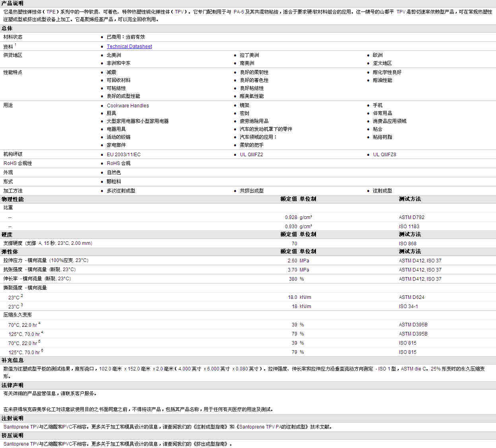Select the 0.928 specific gravity value
The width and height of the screenshot is (496, 448).
(291, 217)
